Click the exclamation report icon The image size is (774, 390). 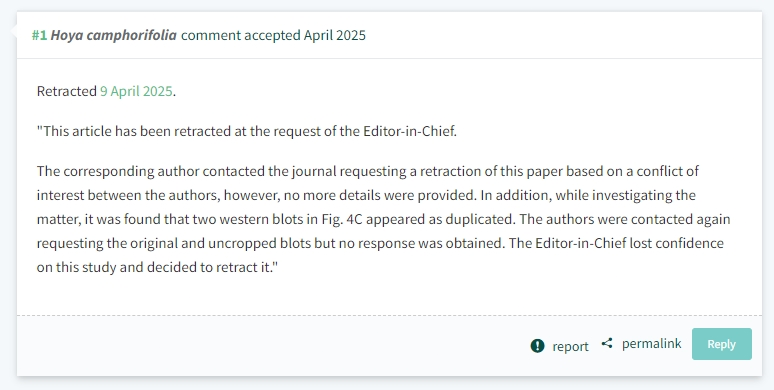click(x=537, y=346)
